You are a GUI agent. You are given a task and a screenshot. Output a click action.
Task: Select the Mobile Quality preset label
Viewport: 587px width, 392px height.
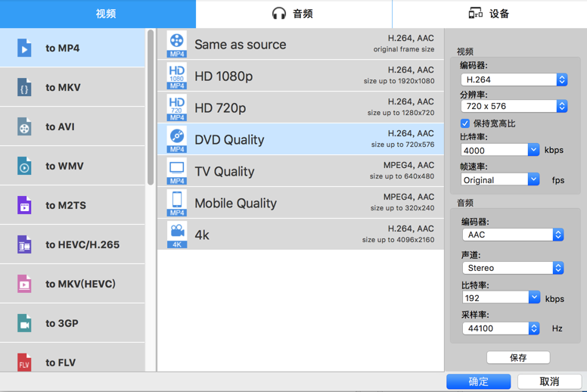(235, 204)
